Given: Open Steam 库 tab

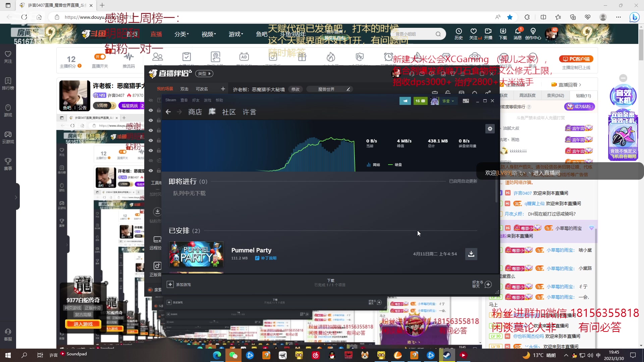Looking at the screenshot, I should point(212,112).
